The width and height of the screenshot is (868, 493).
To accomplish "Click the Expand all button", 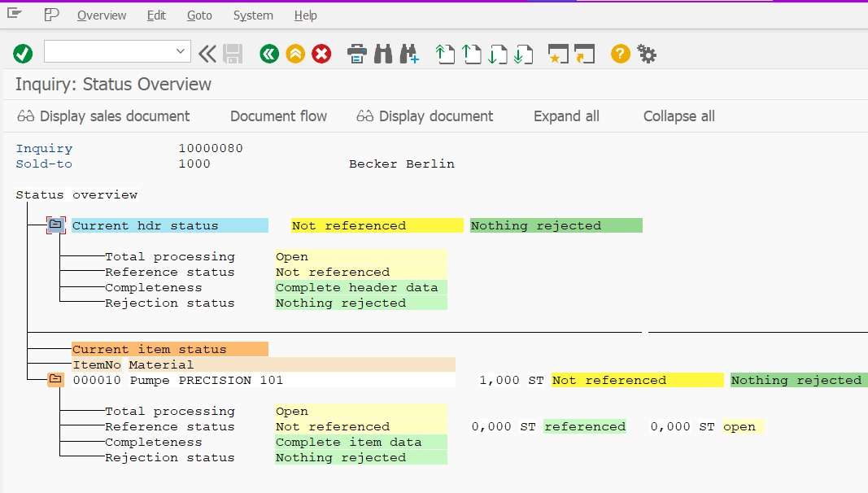I will [566, 116].
